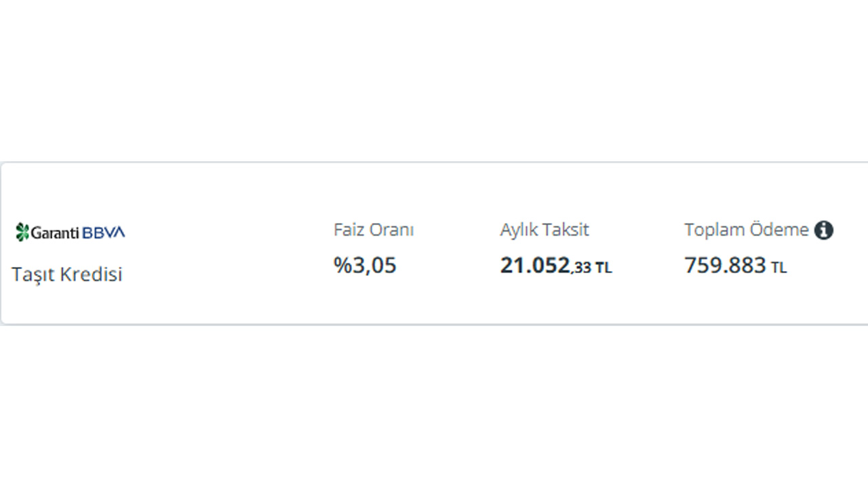Click the TL unit after the total payment
Viewport: 868px width, 488px height.
pos(778,268)
